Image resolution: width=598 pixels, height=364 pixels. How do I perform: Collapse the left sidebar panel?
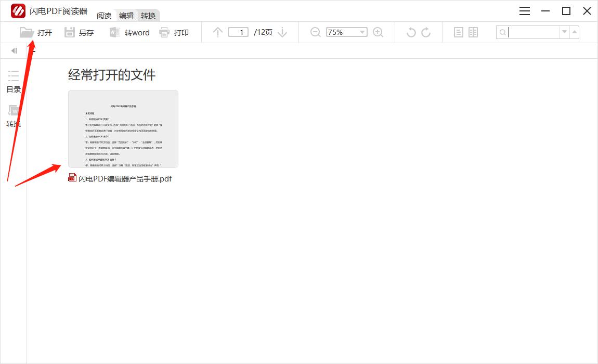point(14,50)
